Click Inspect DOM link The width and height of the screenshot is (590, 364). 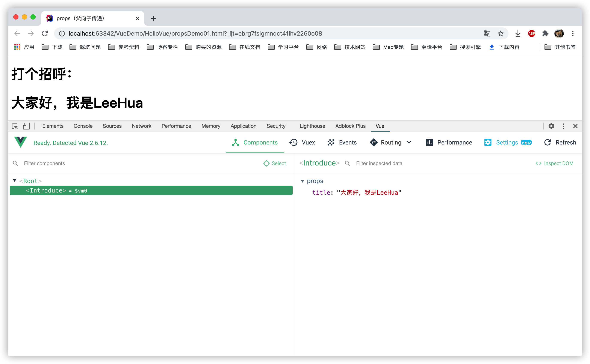pyautogui.click(x=554, y=164)
